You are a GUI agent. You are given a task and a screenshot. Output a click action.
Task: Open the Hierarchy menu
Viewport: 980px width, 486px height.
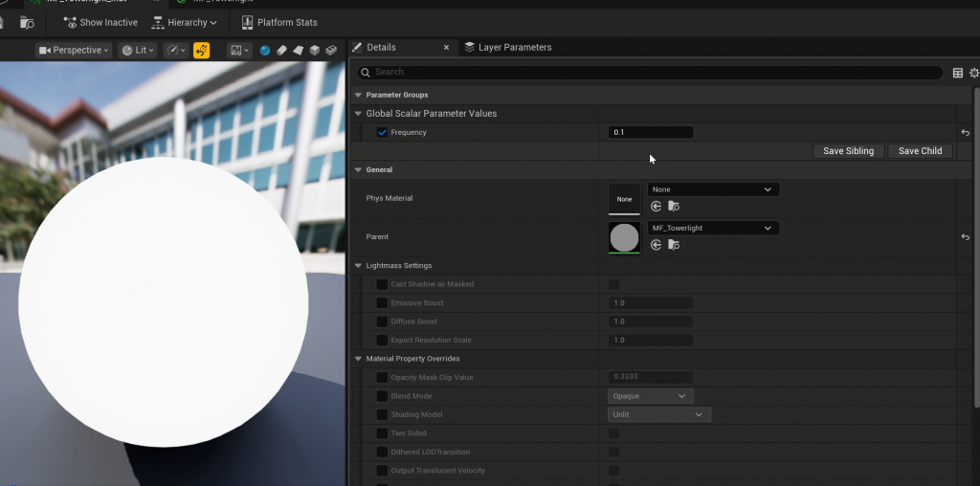coord(185,22)
